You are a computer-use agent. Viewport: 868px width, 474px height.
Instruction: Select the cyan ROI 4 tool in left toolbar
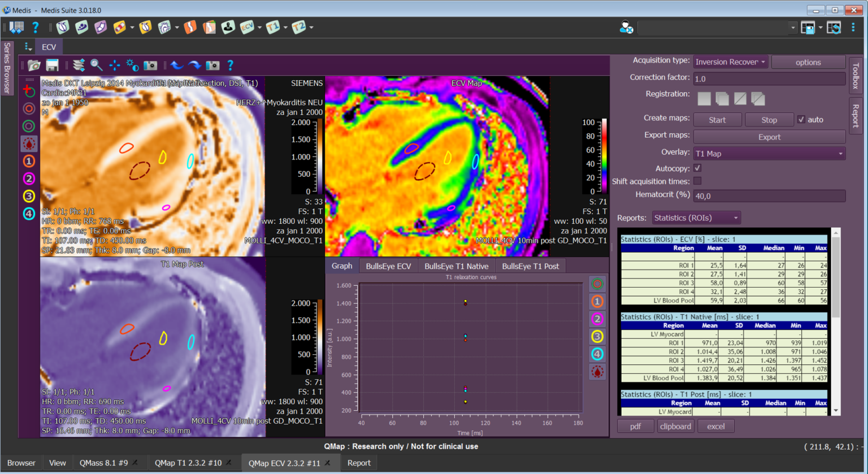click(29, 214)
